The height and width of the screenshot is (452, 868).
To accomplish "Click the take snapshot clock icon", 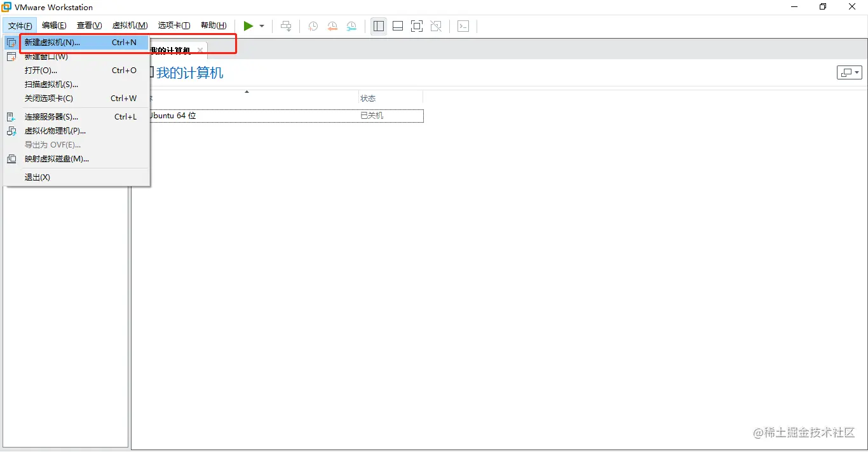I will [313, 26].
